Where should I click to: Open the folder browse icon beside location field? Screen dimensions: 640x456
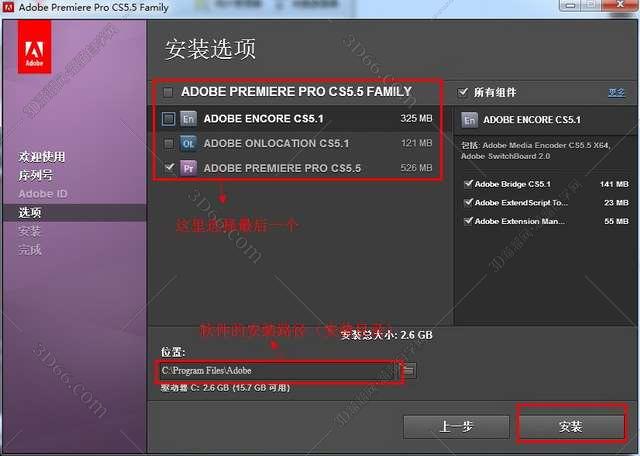coord(409,371)
